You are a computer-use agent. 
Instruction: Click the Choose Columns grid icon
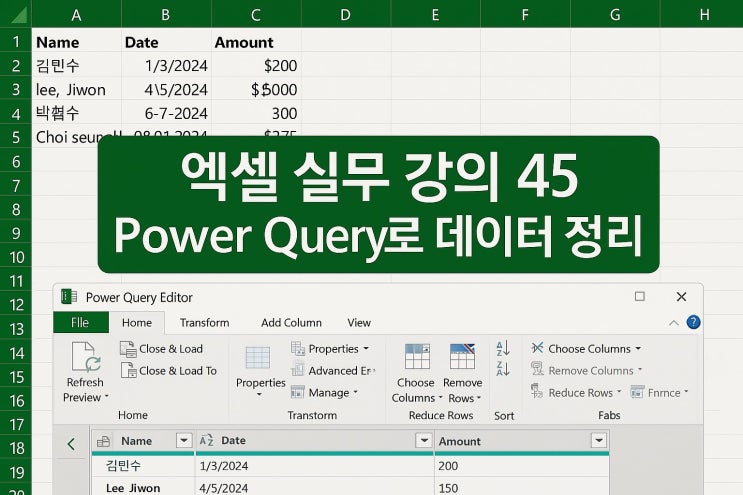click(x=417, y=356)
